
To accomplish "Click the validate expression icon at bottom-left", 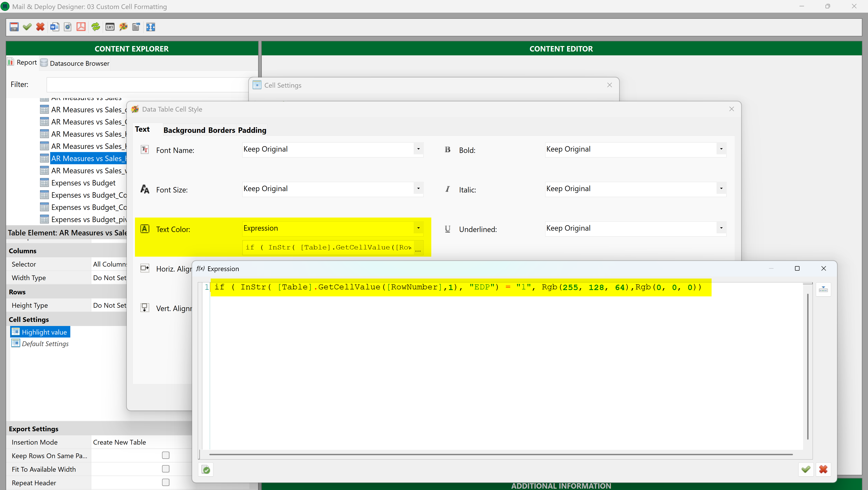I will click(206, 469).
